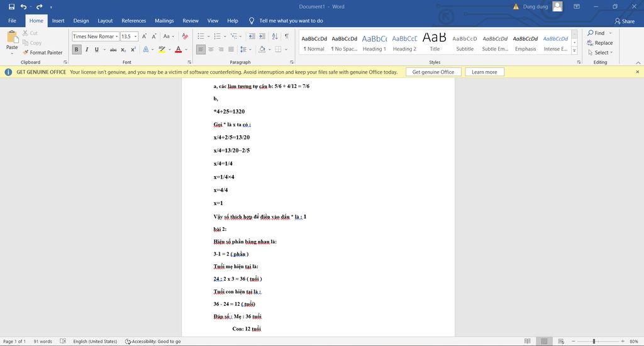Switch to the Layout tab
644x346 pixels.
coord(105,21)
